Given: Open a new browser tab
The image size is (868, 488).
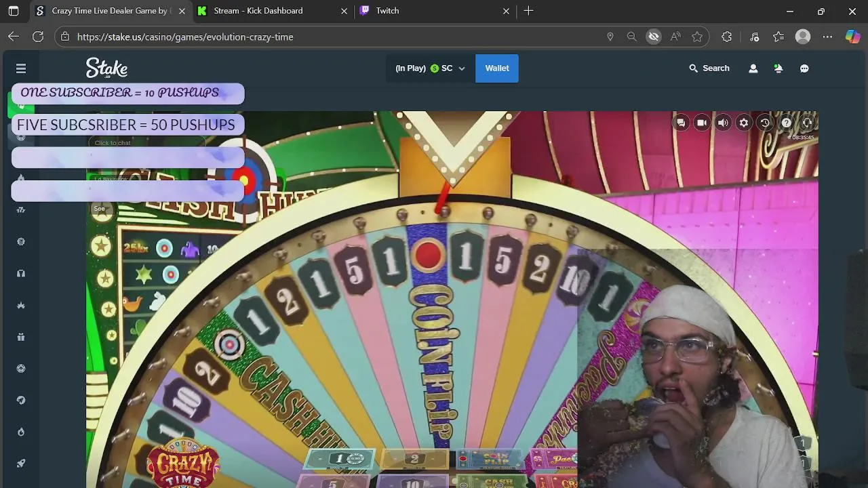Looking at the screenshot, I should tap(528, 11).
